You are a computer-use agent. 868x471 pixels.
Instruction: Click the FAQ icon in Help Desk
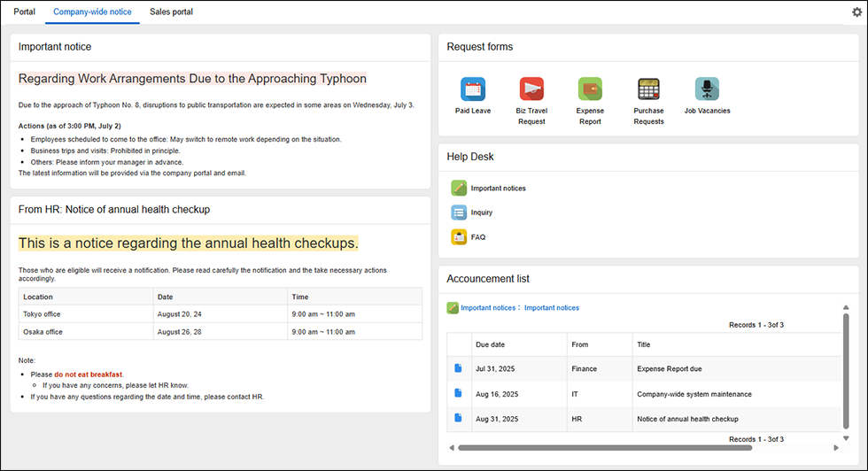click(459, 237)
